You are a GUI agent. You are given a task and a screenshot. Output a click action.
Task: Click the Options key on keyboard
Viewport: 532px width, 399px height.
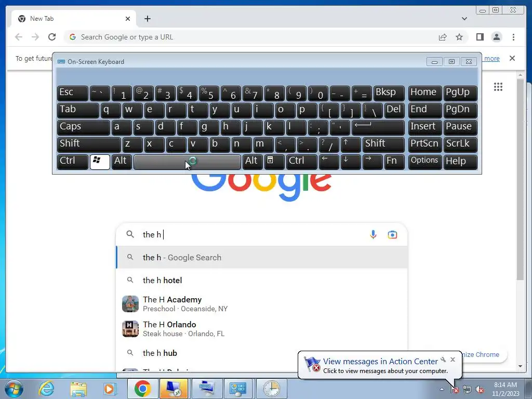pos(425,162)
